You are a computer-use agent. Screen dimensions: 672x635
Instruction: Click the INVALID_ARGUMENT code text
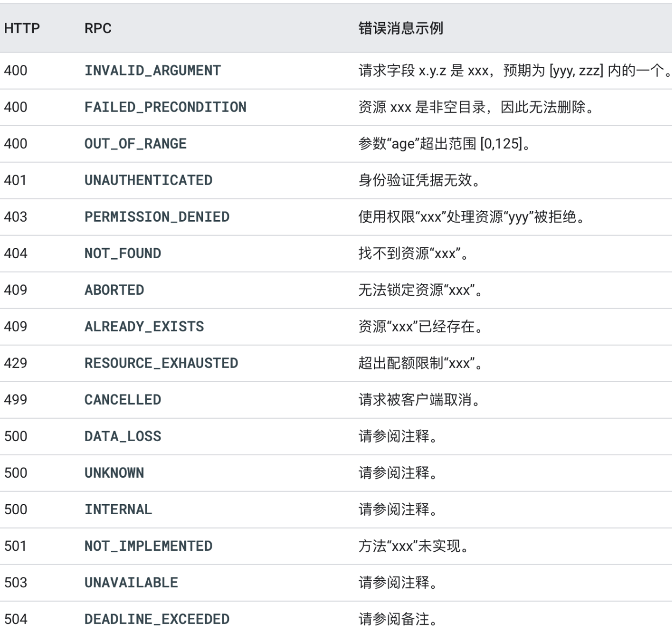coord(153,70)
